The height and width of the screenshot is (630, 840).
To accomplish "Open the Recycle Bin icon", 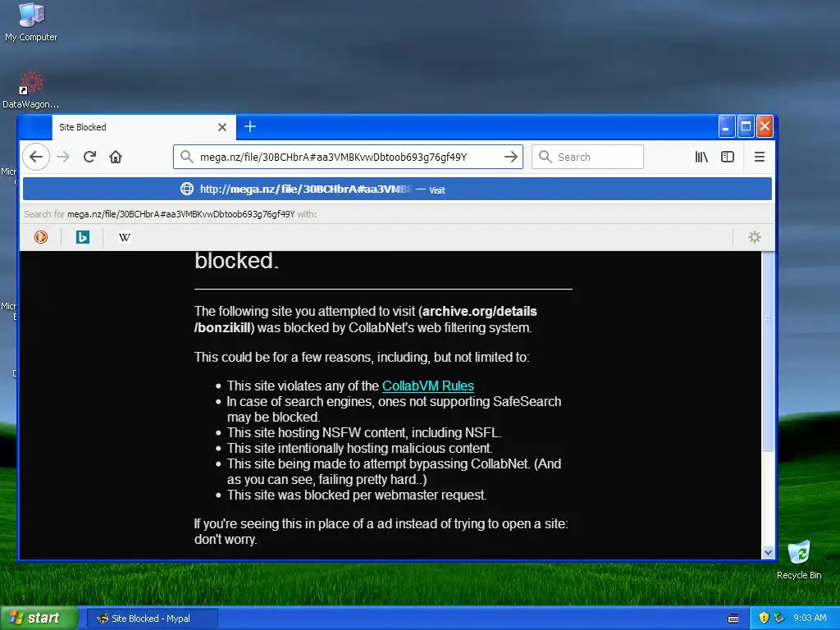I will (799, 559).
